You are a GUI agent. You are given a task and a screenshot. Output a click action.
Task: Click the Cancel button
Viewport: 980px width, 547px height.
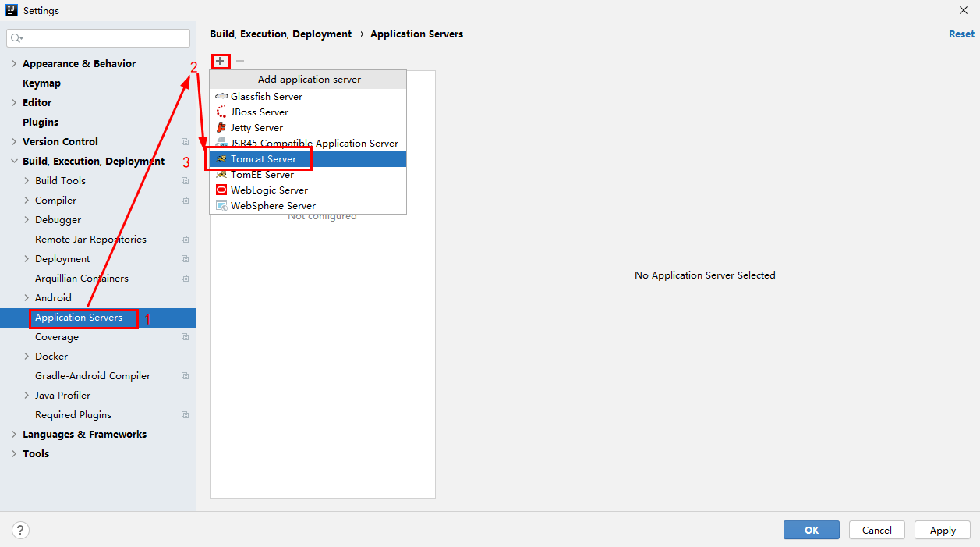[877, 530]
